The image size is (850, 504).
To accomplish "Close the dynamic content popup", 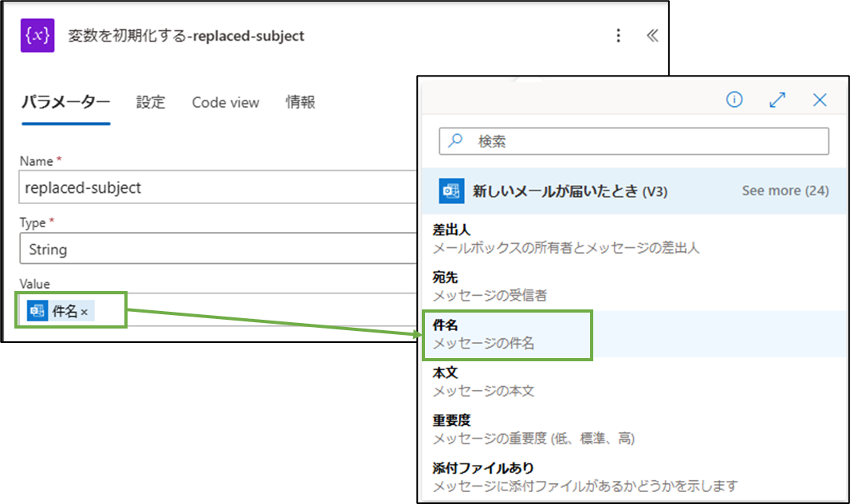I will coord(820,100).
